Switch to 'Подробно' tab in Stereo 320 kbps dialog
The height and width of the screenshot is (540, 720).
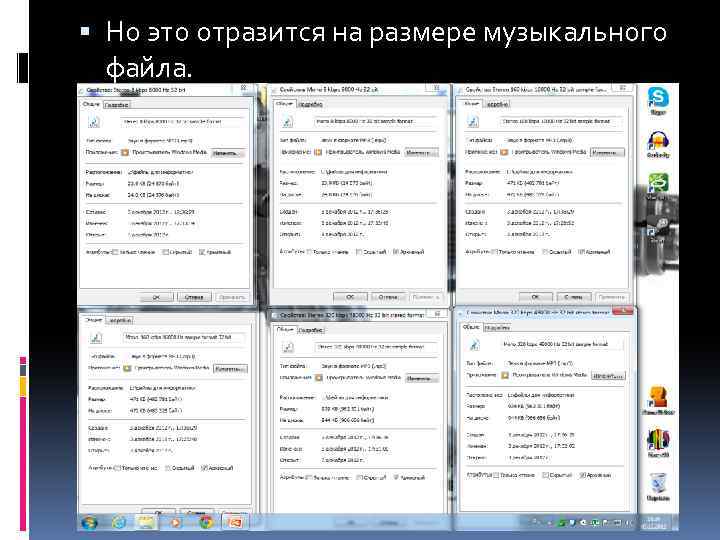pyautogui.click(x=311, y=330)
